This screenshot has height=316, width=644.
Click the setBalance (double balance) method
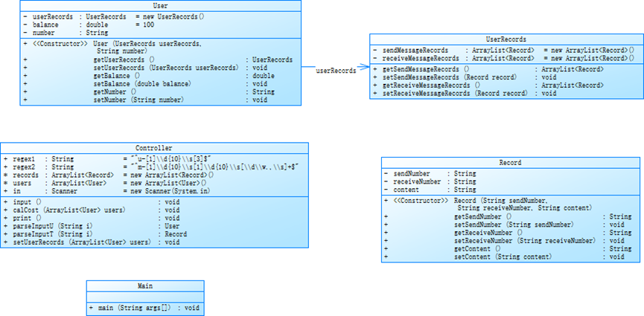point(145,84)
